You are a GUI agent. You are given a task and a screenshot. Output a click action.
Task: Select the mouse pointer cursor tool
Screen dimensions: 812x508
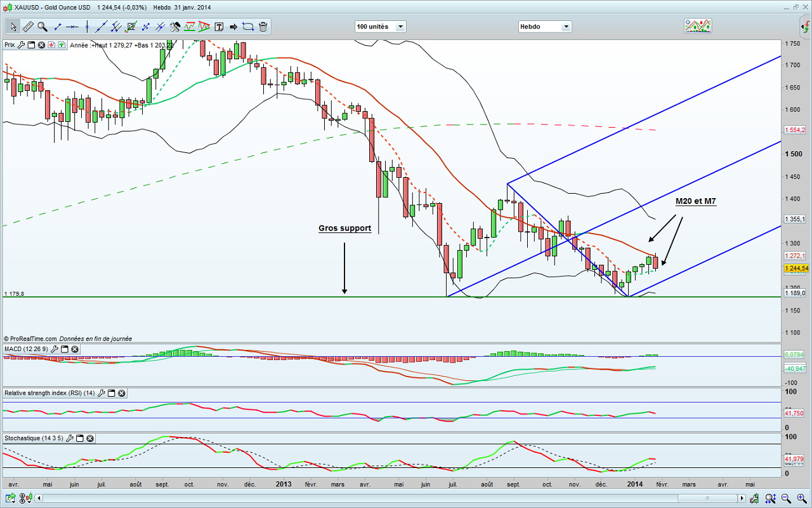13,27
